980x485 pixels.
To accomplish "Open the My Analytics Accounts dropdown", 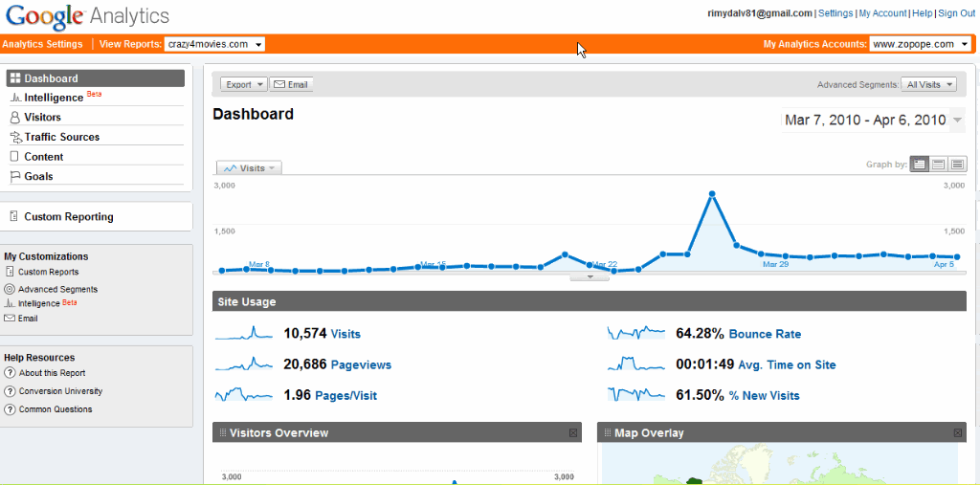I will 922,44.
